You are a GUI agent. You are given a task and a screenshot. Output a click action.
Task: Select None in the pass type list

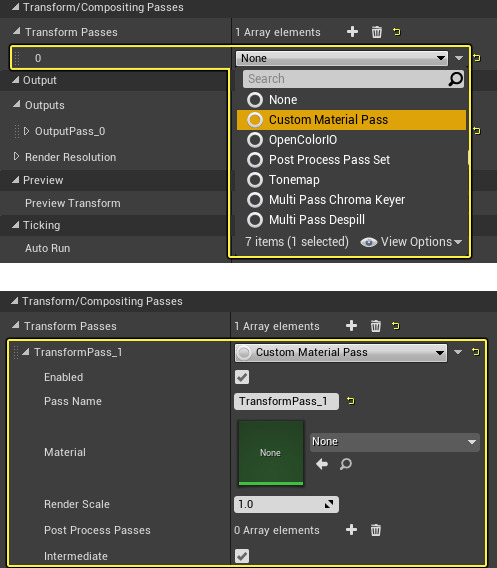[351, 100]
